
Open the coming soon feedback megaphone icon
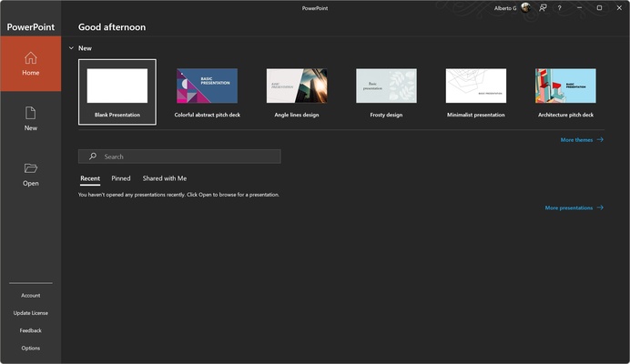[x=543, y=7]
